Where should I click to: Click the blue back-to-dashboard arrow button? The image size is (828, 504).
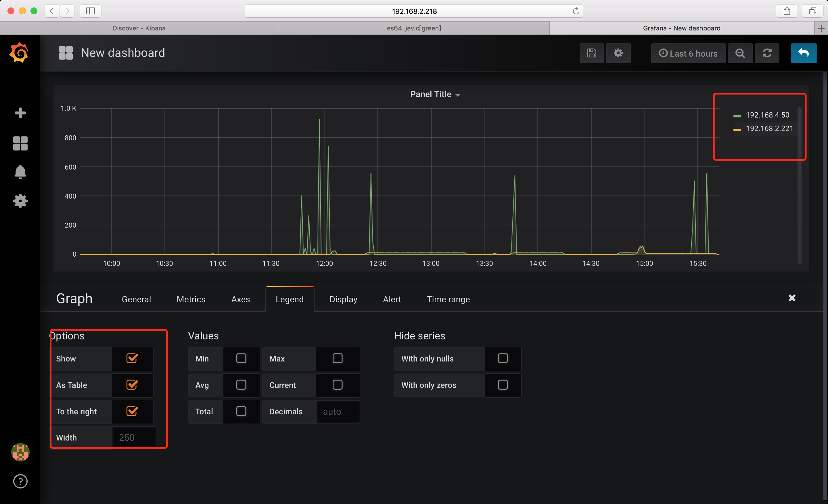point(803,53)
